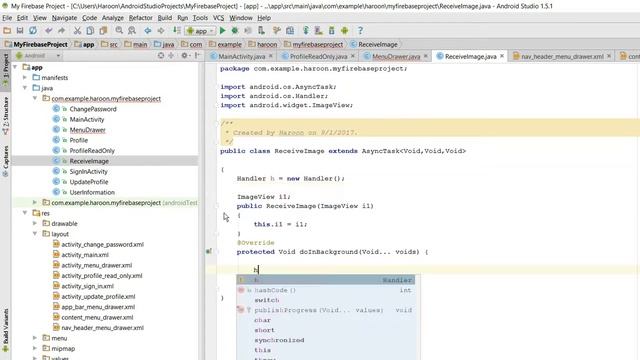The image size is (640, 360).
Task: Open the Captures side panel
Action: coord(5,161)
